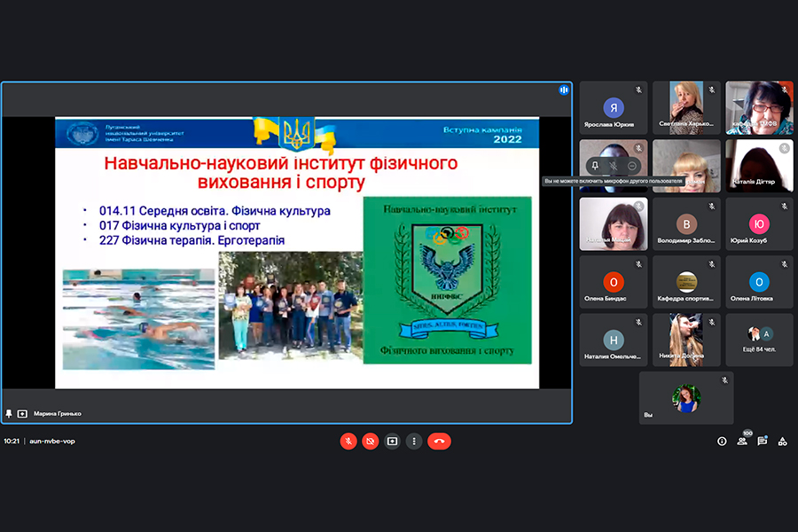The width and height of the screenshot is (798, 532).
Task: Click remove participant icon on the hovered tile
Action: 631,166
